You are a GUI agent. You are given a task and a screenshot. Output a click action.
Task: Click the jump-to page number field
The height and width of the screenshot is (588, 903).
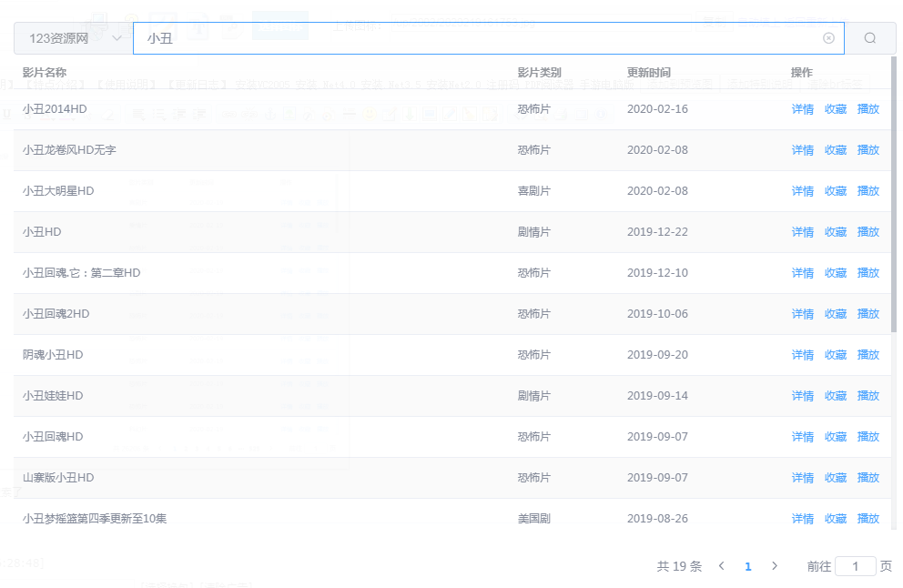click(x=855, y=566)
